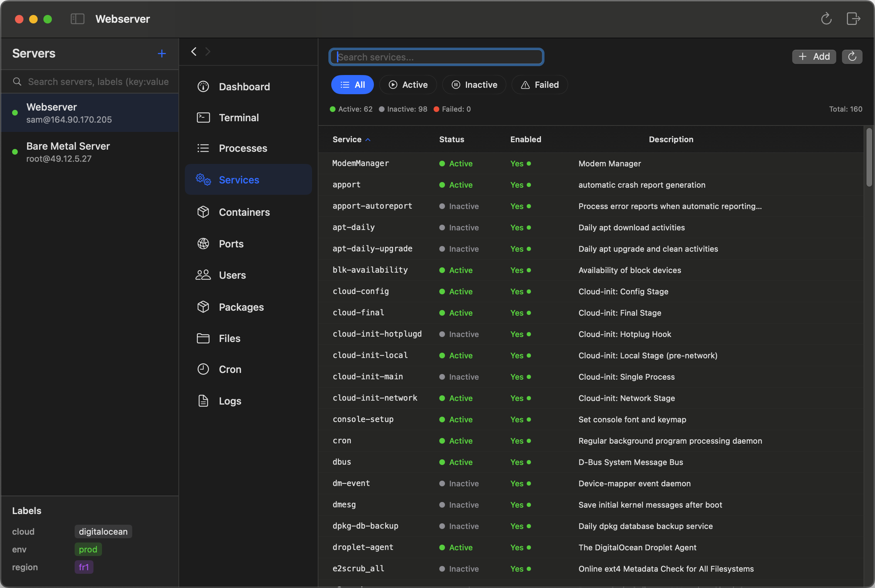The image size is (875, 588).
Task: Sort by the Enabled column header
Action: (526, 139)
